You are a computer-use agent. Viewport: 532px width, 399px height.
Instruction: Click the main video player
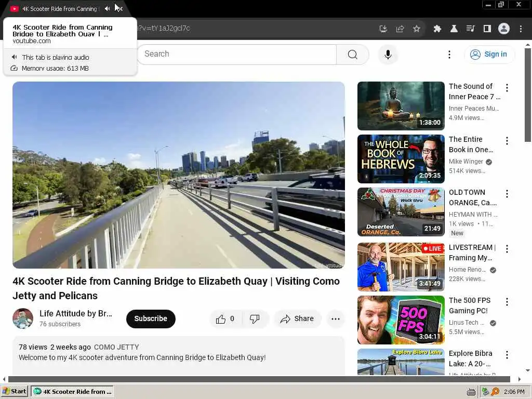179,175
